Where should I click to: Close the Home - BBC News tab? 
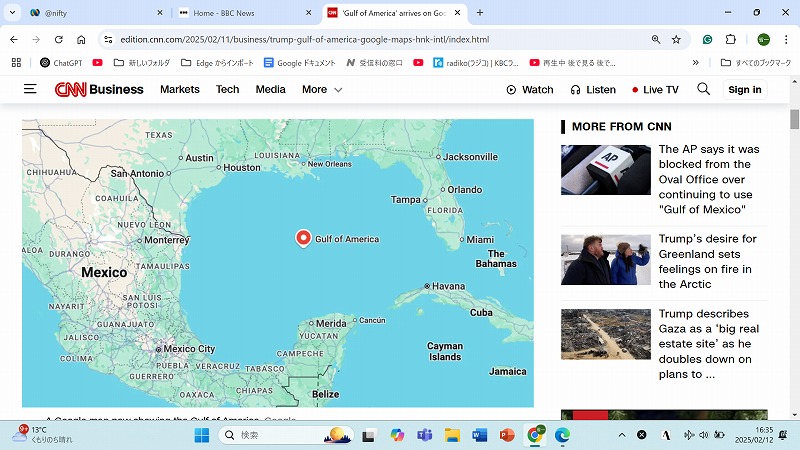[x=308, y=13]
